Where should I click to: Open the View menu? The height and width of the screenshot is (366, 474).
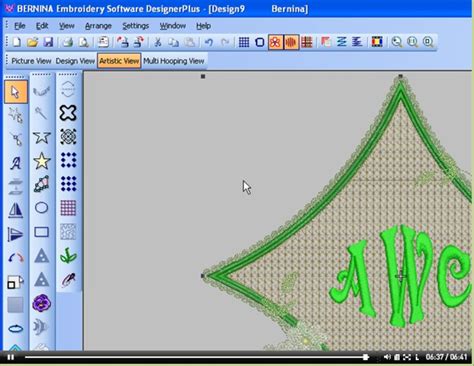point(67,26)
